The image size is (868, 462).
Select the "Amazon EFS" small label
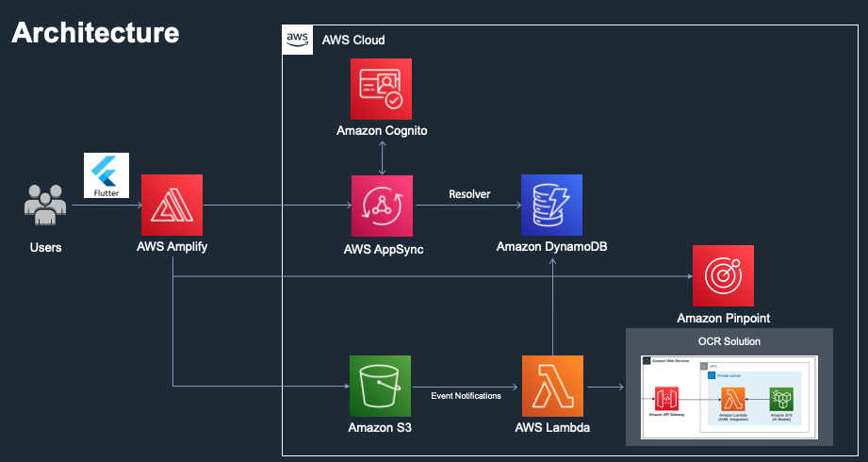[x=781, y=416]
